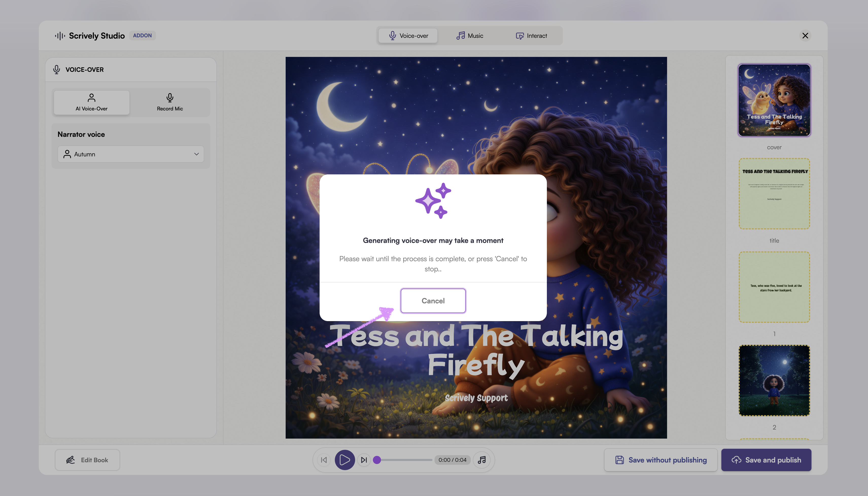Skip to next page track

click(364, 460)
